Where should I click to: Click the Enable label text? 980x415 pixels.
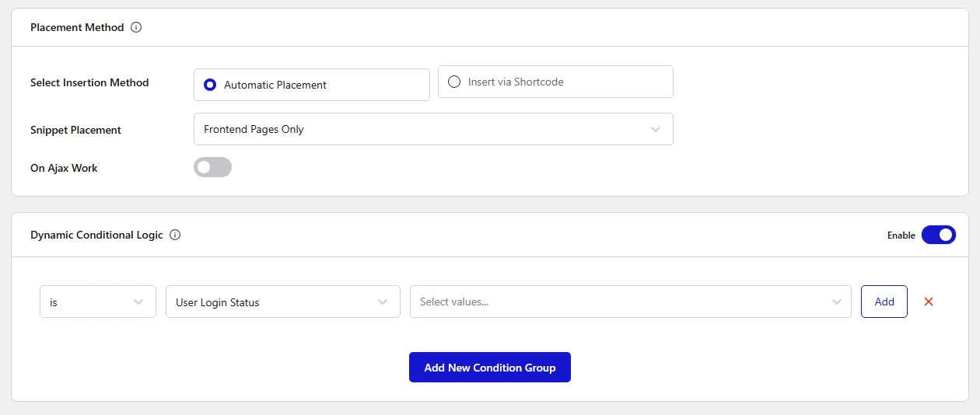tap(901, 235)
